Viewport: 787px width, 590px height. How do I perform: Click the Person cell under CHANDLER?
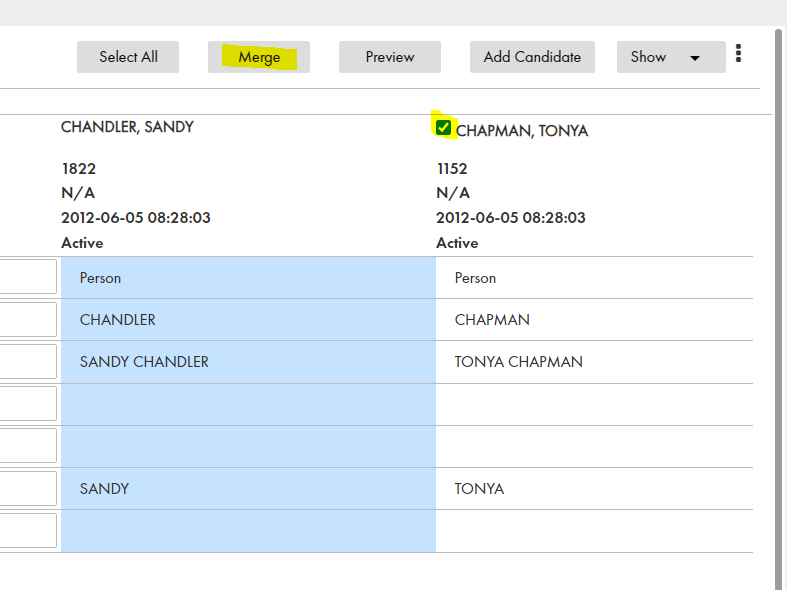point(248,278)
